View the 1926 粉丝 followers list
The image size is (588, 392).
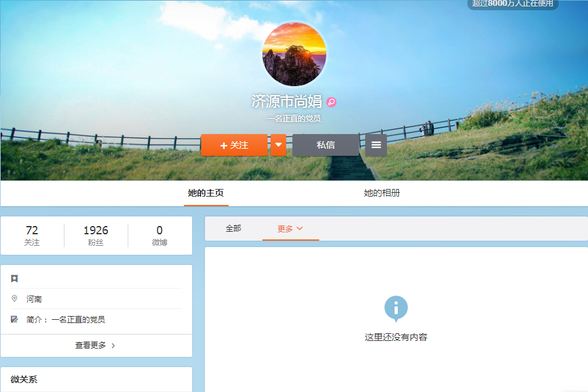click(96, 236)
